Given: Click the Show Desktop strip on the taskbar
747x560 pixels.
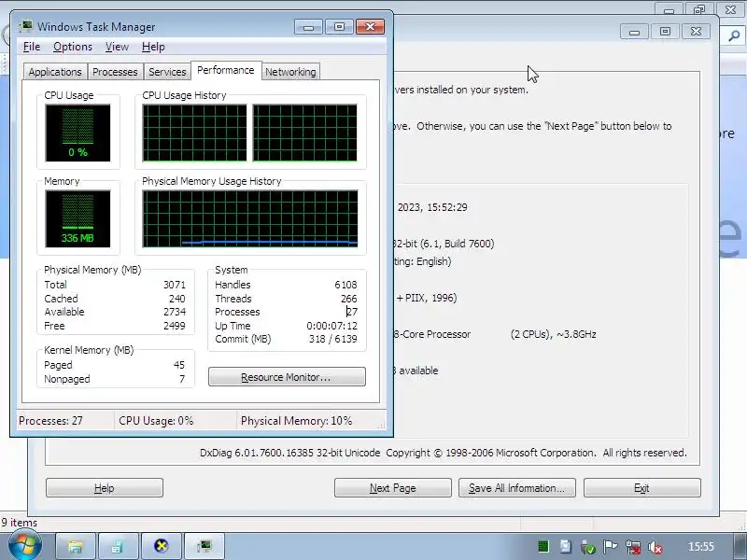Looking at the screenshot, I should [739, 546].
